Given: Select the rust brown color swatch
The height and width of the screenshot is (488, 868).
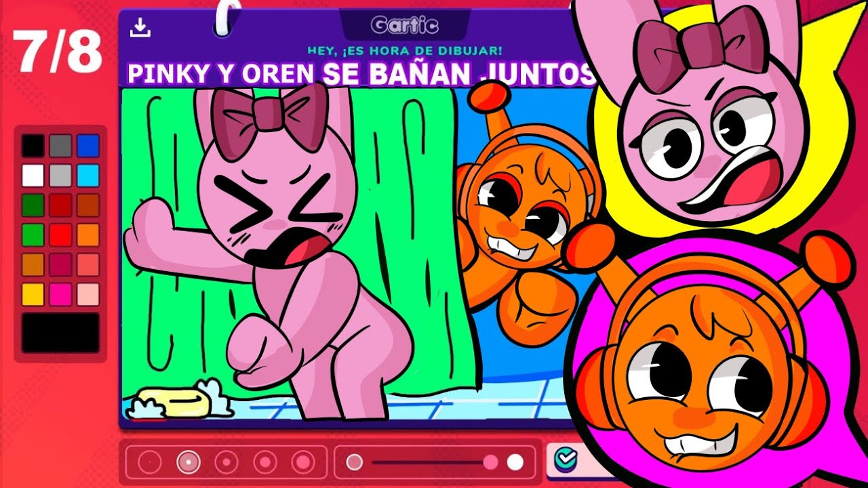Looking at the screenshot, I should click(x=88, y=205).
